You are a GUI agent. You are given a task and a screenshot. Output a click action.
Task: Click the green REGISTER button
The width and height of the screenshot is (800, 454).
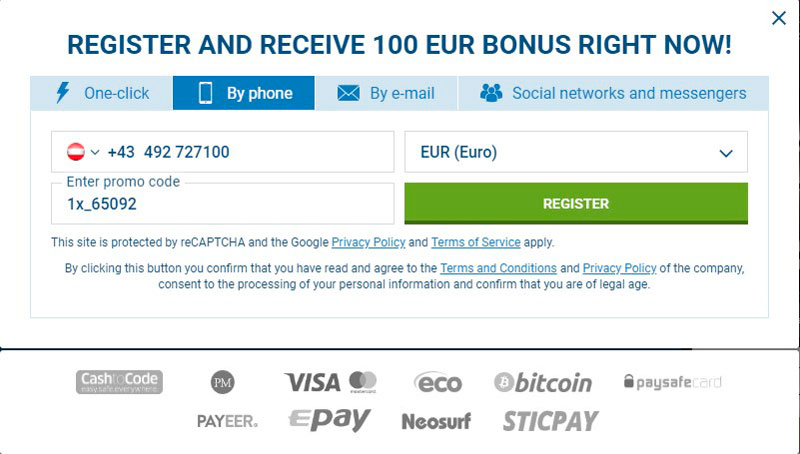tap(576, 204)
